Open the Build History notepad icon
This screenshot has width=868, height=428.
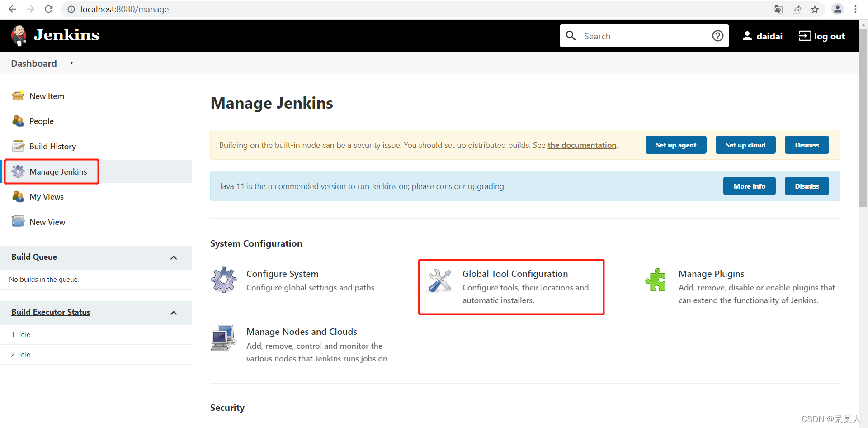pyautogui.click(x=18, y=146)
